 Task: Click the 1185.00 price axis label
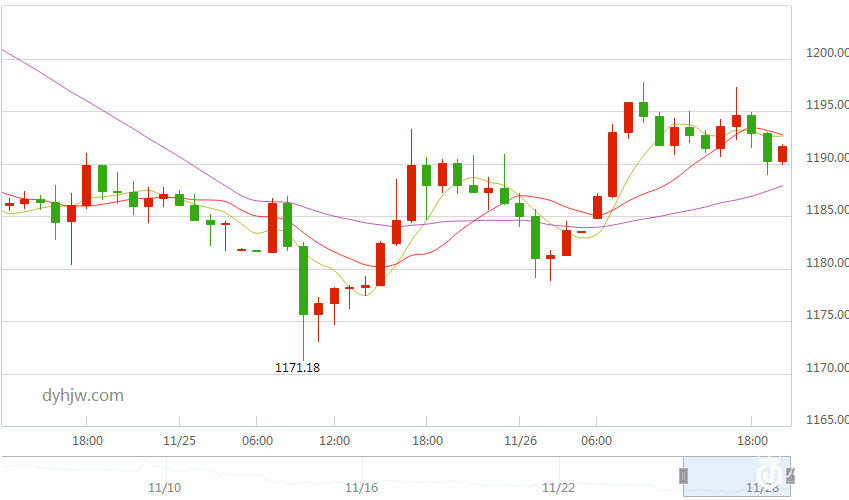pos(826,210)
